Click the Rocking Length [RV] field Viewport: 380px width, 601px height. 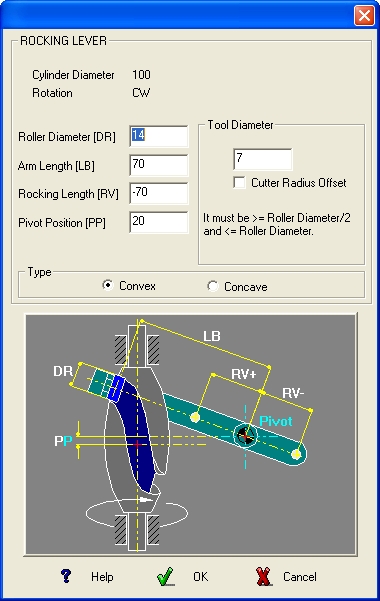[159, 193]
